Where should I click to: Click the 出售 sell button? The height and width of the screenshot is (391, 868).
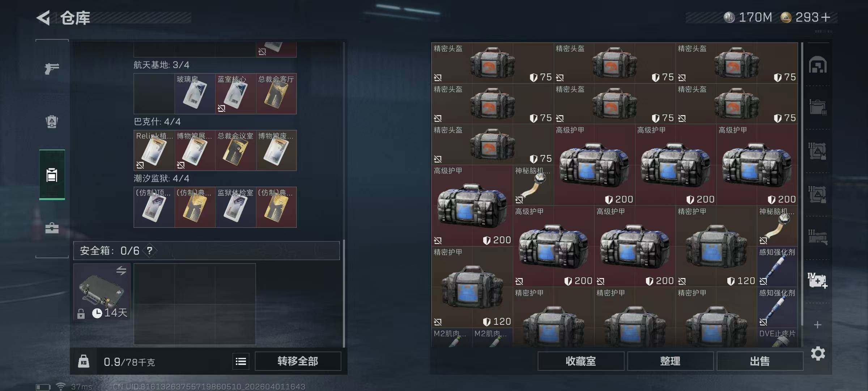pos(760,361)
